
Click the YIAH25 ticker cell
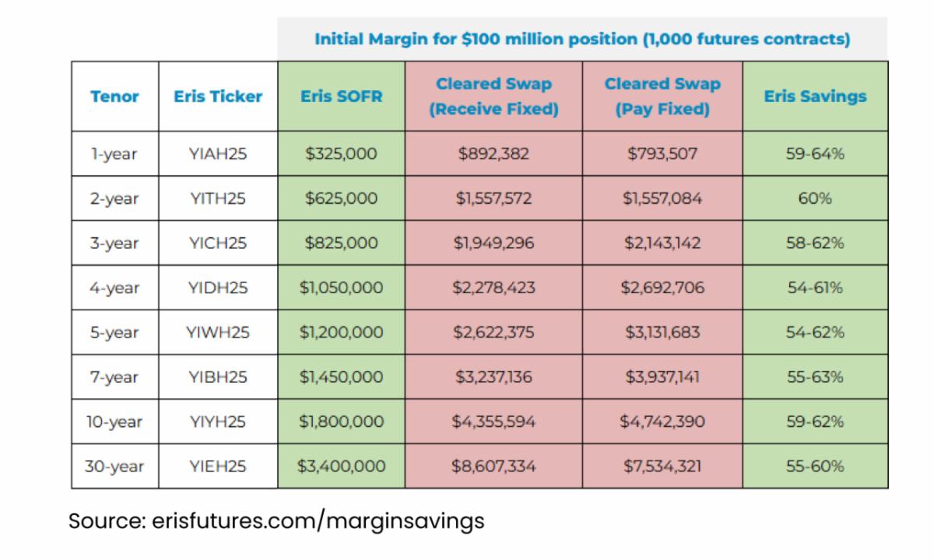218,154
